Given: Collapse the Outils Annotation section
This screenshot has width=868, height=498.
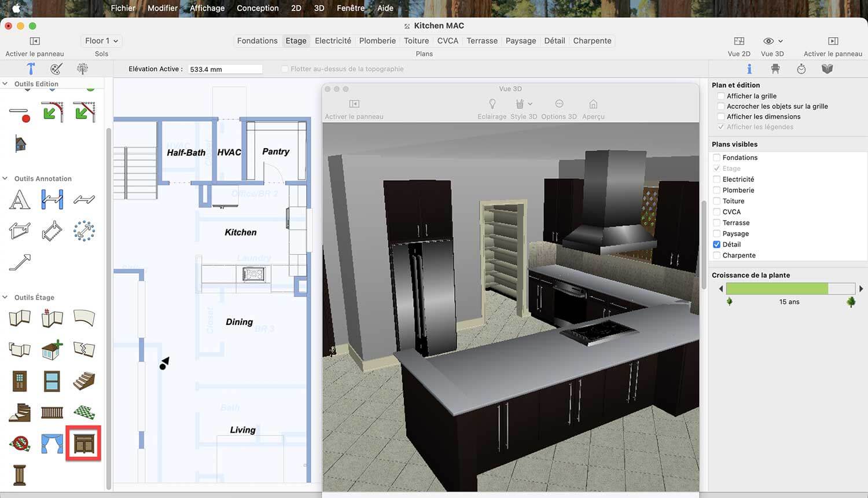Looking at the screenshot, I should (5, 178).
